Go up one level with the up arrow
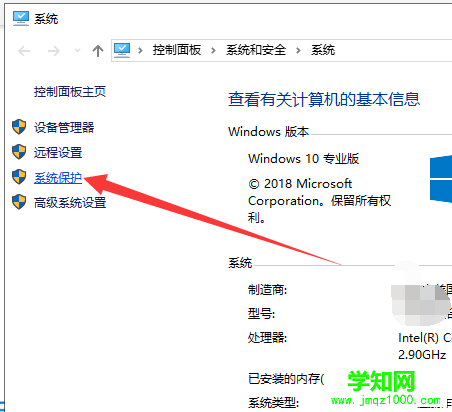 click(x=98, y=51)
